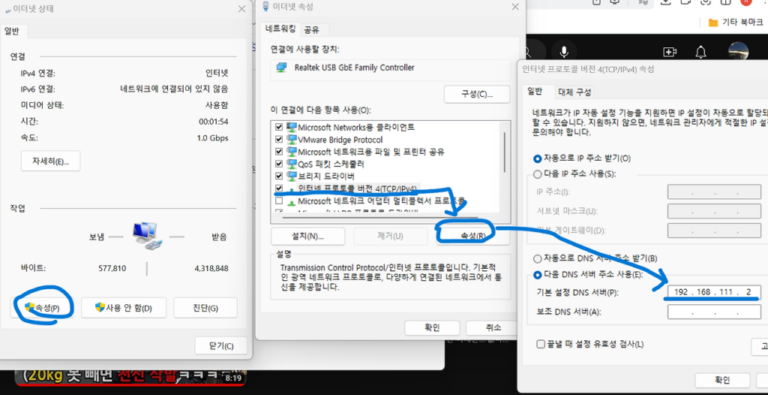Switch to 공유 tab in 이더넷 속성

[312, 29]
